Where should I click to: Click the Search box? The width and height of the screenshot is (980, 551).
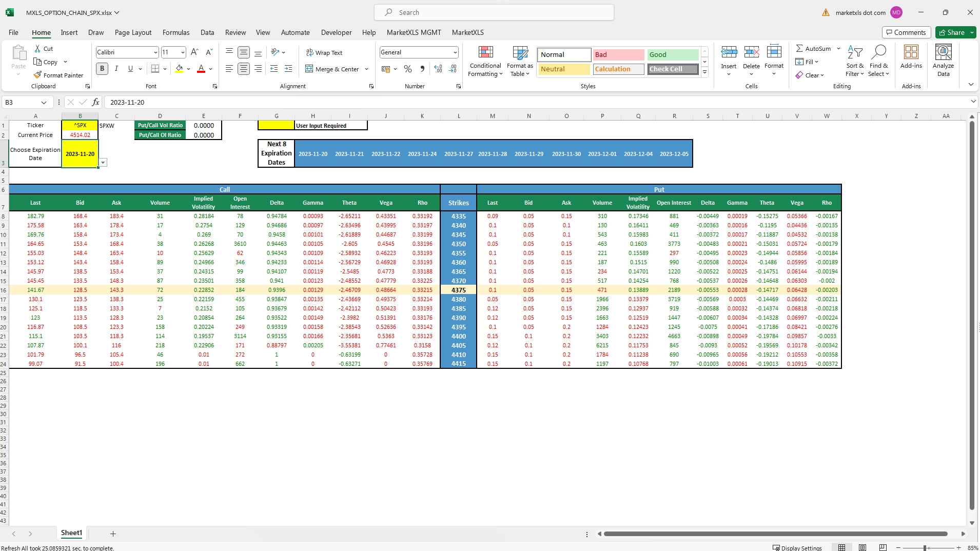pos(494,12)
